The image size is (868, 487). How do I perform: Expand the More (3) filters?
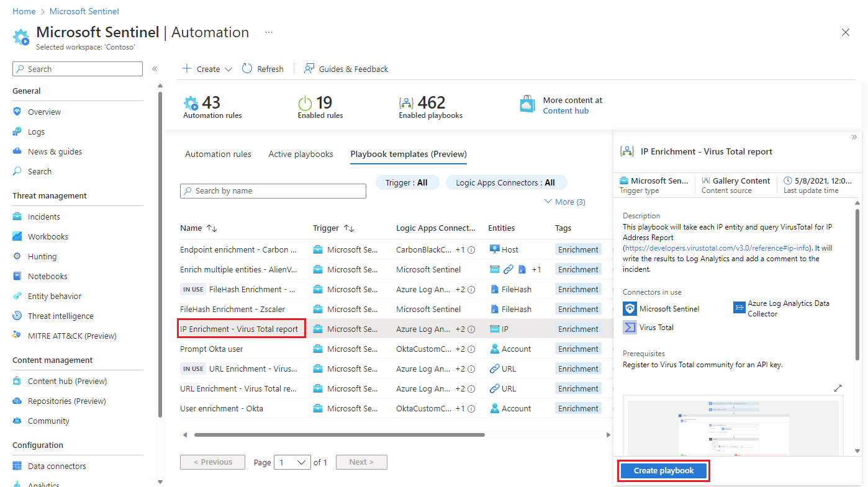pyautogui.click(x=565, y=202)
